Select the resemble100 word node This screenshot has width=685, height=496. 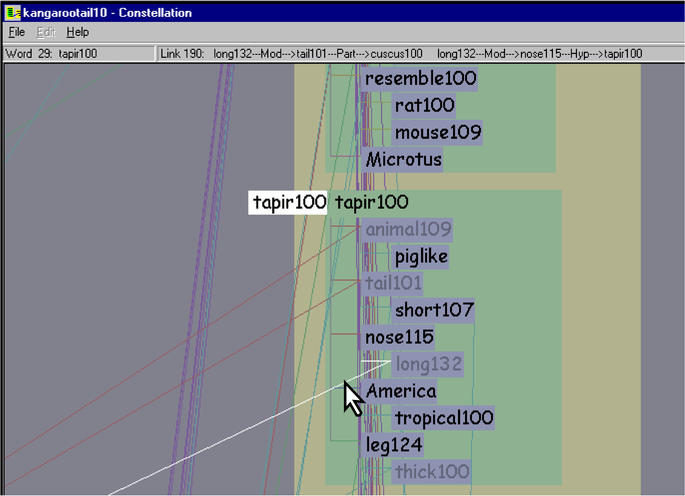pyautogui.click(x=420, y=78)
